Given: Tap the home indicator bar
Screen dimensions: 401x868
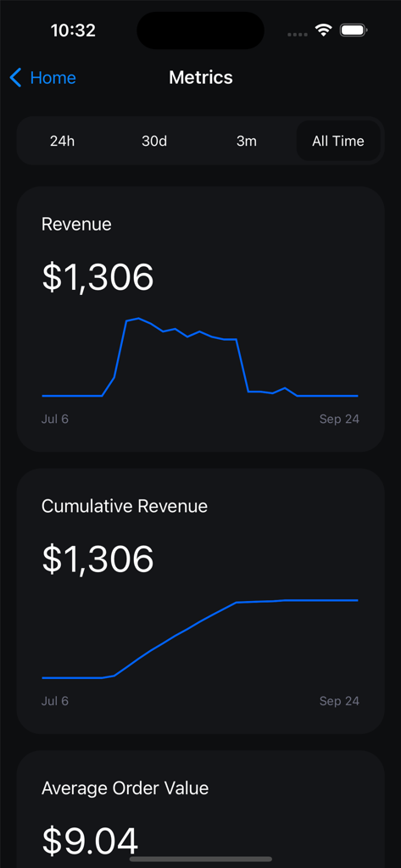Looking at the screenshot, I should pyautogui.click(x=200, y=860).
